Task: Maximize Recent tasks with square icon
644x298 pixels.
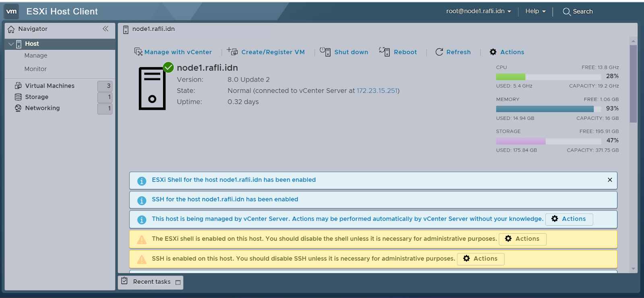Action: (x=178, y=283)
